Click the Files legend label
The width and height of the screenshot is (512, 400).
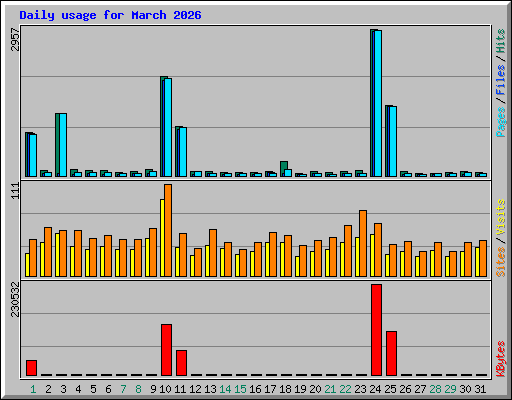tap(501, 79)
